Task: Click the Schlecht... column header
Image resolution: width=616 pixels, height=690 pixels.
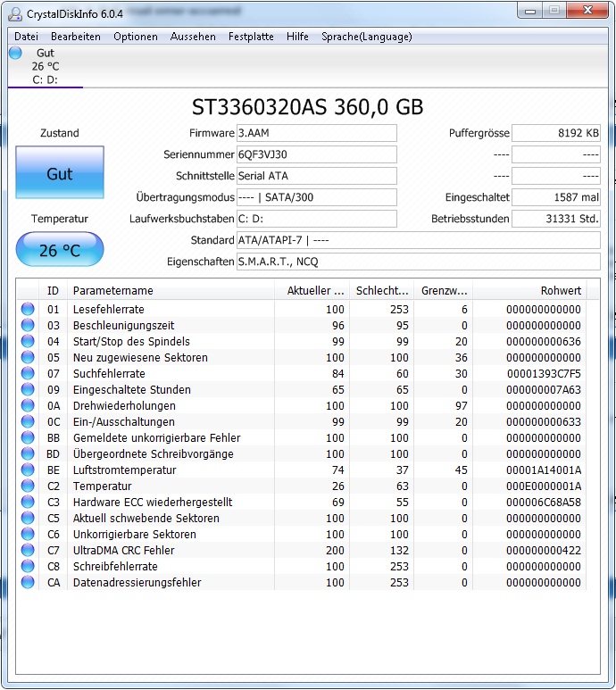Action: pyautogui.click(x=381, y=290)
